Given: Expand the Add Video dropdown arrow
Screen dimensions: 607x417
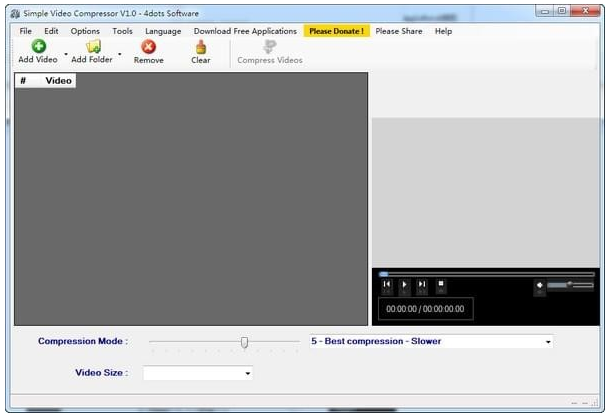Looking at the screenshot, I should (x=66, y=54).
